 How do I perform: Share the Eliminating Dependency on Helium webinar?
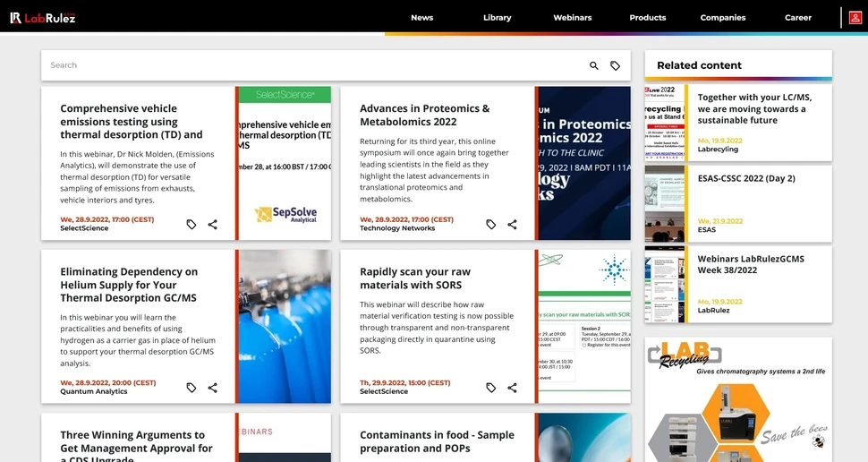pos(213,388)
